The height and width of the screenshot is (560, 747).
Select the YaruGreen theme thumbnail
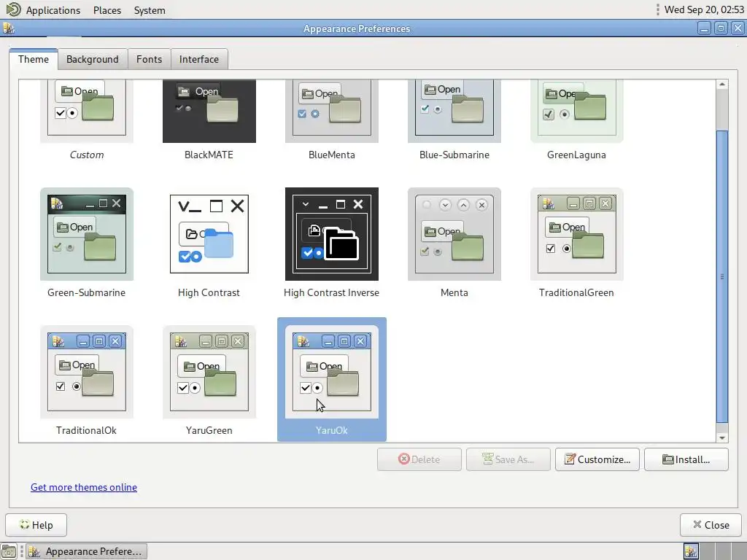pos(209,372)
